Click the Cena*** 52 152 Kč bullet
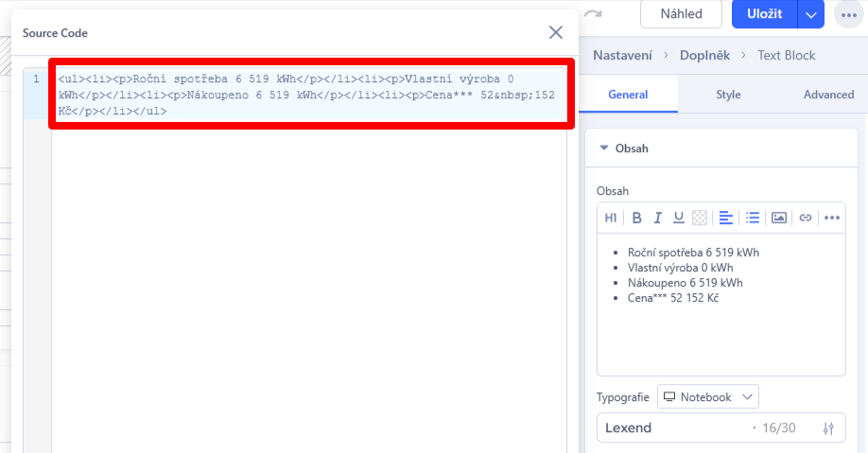Image resolution: width=868 pixels, height=453 pixels. 672,298
